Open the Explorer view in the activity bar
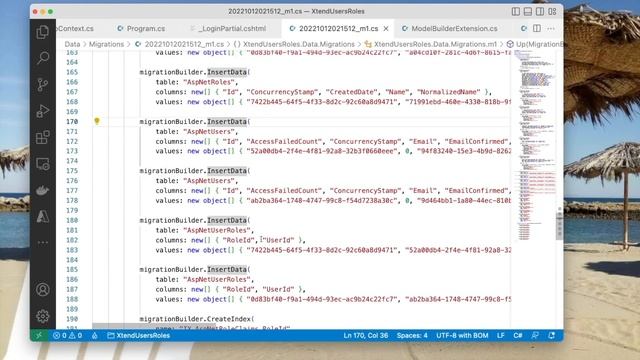The width and height of the screenshot is (640, 360). click(x=42, y=32)
